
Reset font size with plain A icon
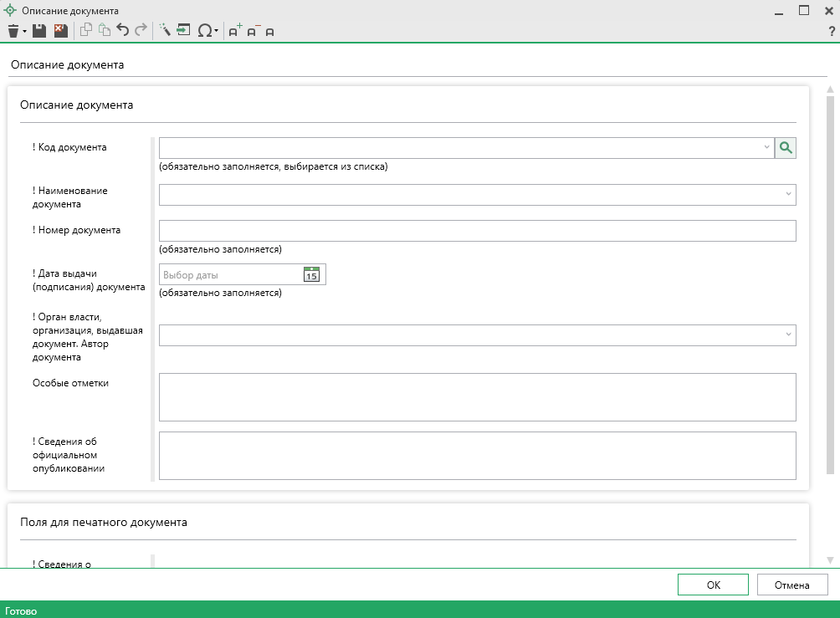(269, 32)
